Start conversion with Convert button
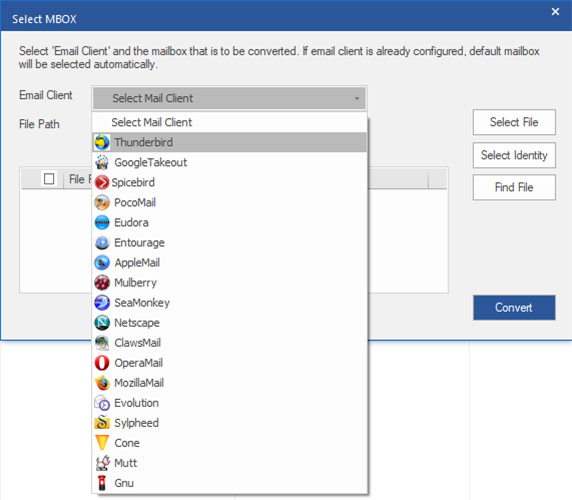The image size is (572, 500). 514,308
